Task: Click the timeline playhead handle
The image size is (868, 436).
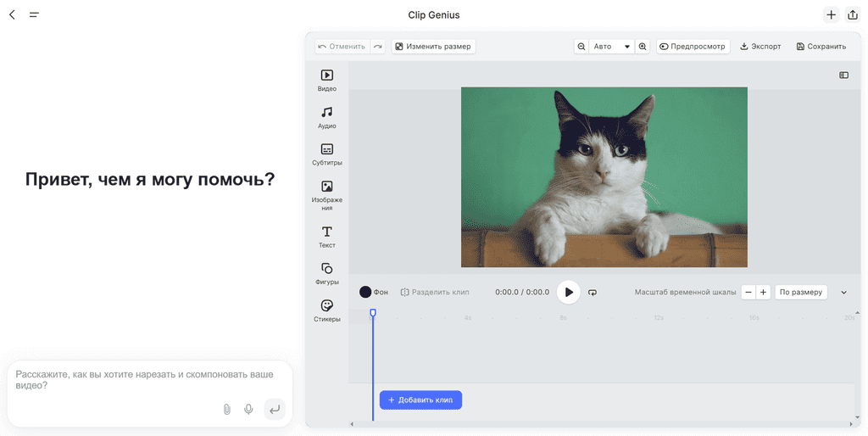Action: [373, 313]
